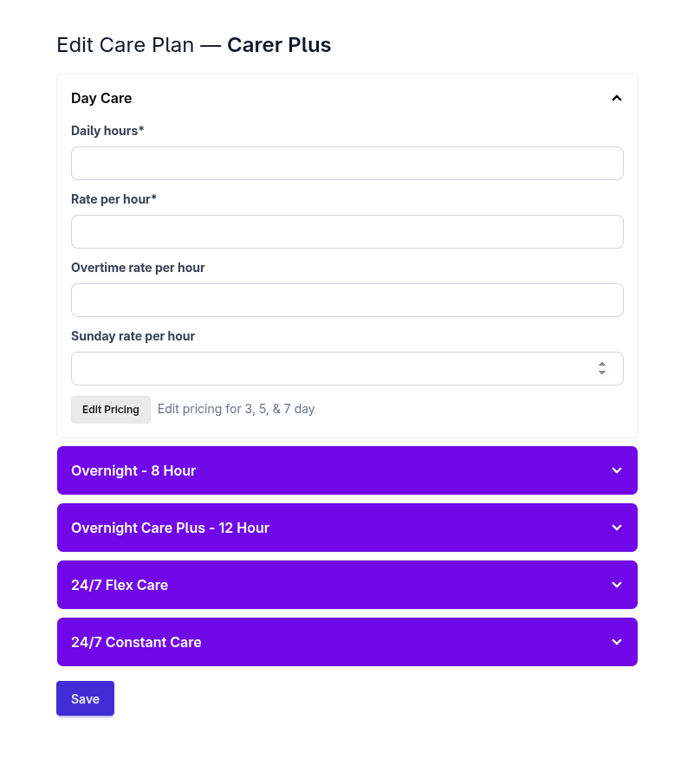Screen dimensions: 700x771
Task: Increment the Sunday rate with the up arrow
Action: click(x=602, y=364)
